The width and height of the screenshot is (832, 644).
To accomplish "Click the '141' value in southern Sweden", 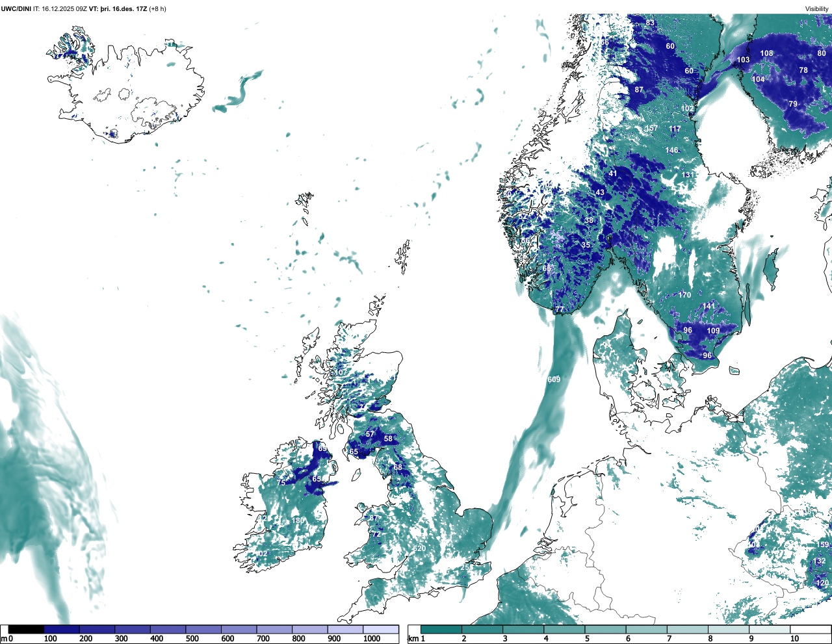I will tap(708, 305).
